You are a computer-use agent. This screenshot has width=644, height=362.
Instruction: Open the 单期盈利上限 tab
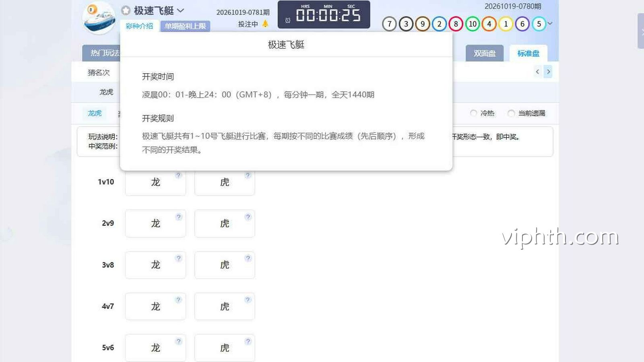coord(185,26)
